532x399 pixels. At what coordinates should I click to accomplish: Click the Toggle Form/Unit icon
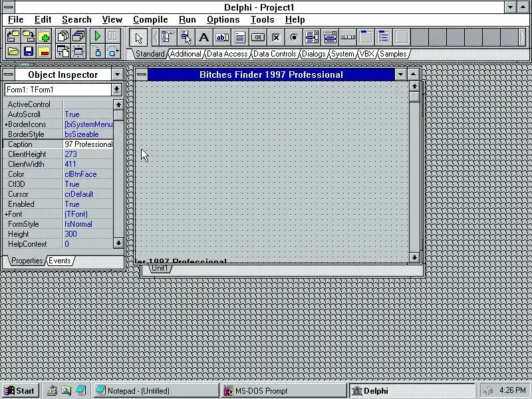pyautogui.click(x=63, y=52)
